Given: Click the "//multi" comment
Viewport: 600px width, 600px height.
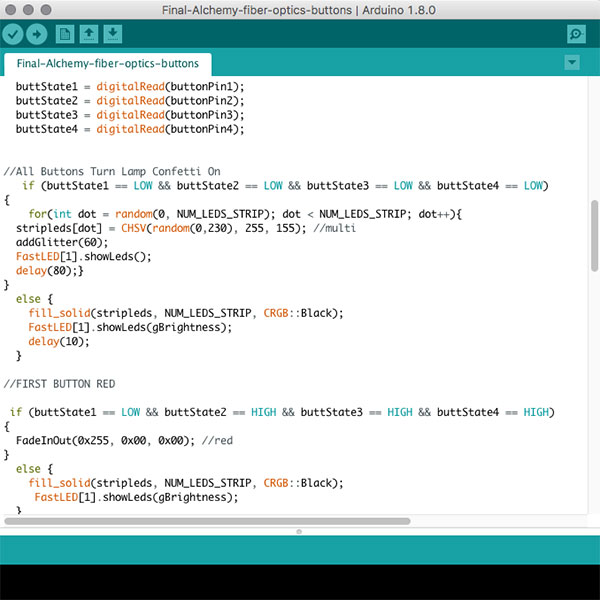Looking at the screenshot, I should [x=334, y=228].
